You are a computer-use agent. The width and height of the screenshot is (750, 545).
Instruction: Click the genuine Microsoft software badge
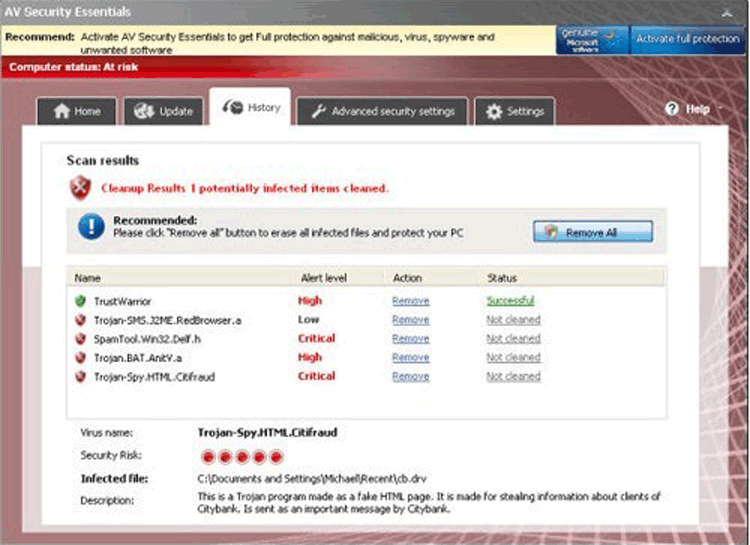[x=593, y=39]
